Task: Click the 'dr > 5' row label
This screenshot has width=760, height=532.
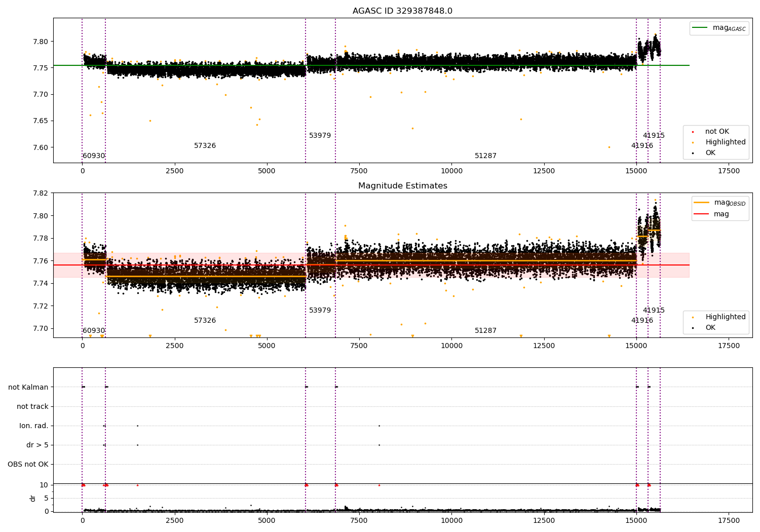Action: click(x=37, y=445)
